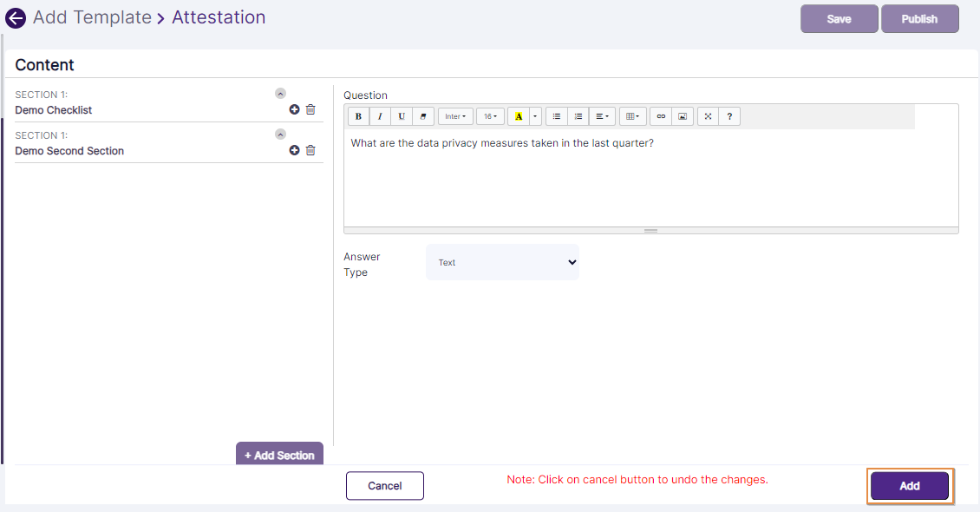This screenshot has width=980, height=512.
Task: Apply italic formatting to the question text
Action: 379,115
